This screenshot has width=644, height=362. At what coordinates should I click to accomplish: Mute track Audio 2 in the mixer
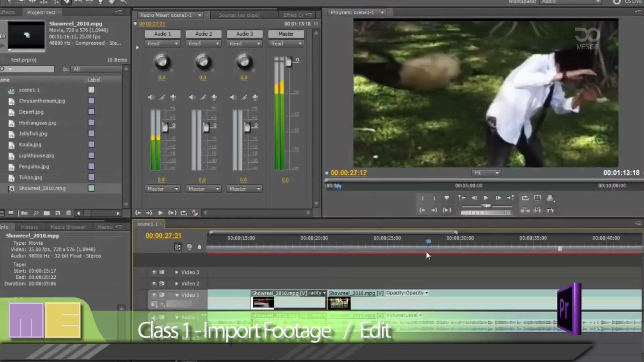[x=192, y=97]
